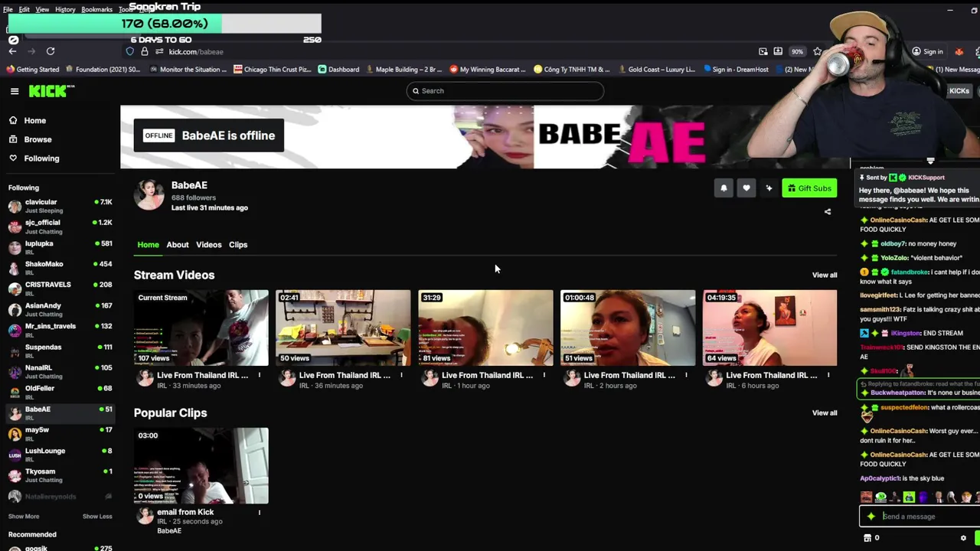The width and height of the screenshot is (980, 551).
Task: Open the browser File menu
Action: click(8, 9)
